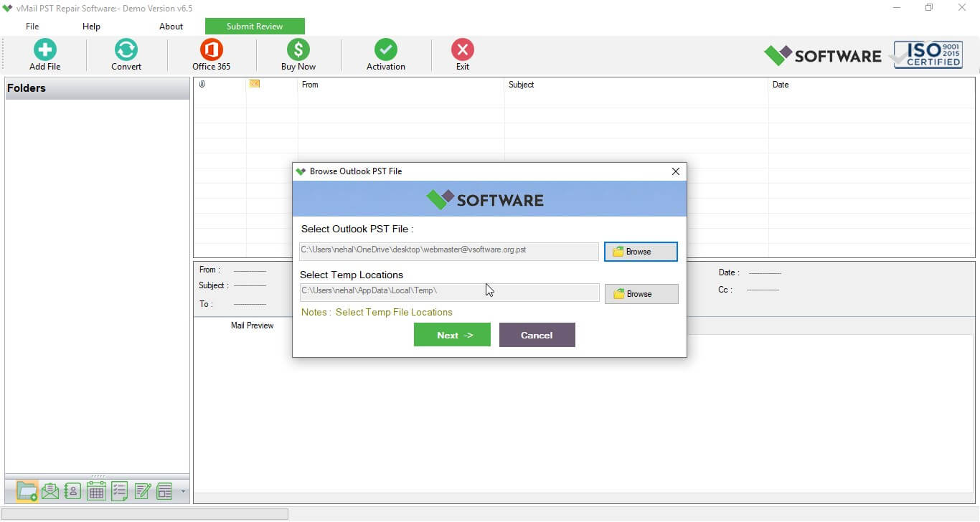Show the Calendar view icon
The width and height of the screenshot is (980, 522).
click(96, 491)
